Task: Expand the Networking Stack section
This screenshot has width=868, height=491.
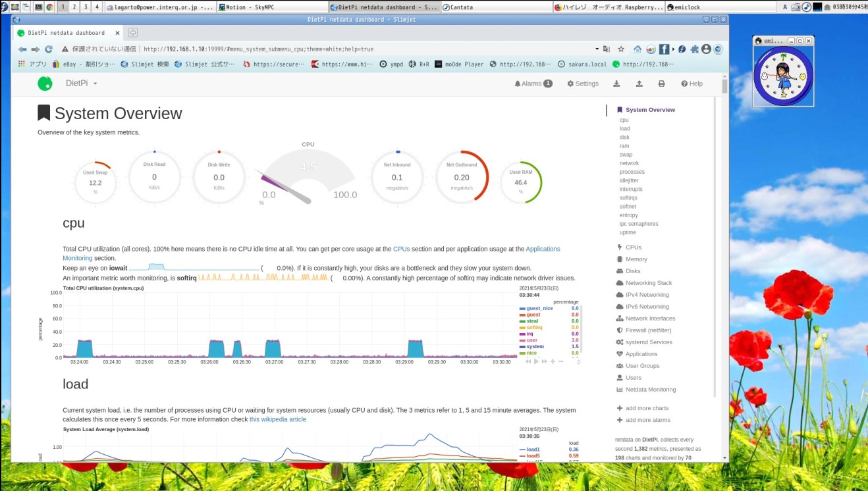Action: click(x=648, y=282)
